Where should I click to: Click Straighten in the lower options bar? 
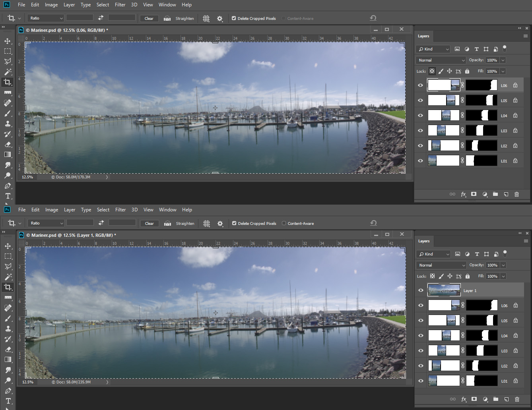[185, 223]
